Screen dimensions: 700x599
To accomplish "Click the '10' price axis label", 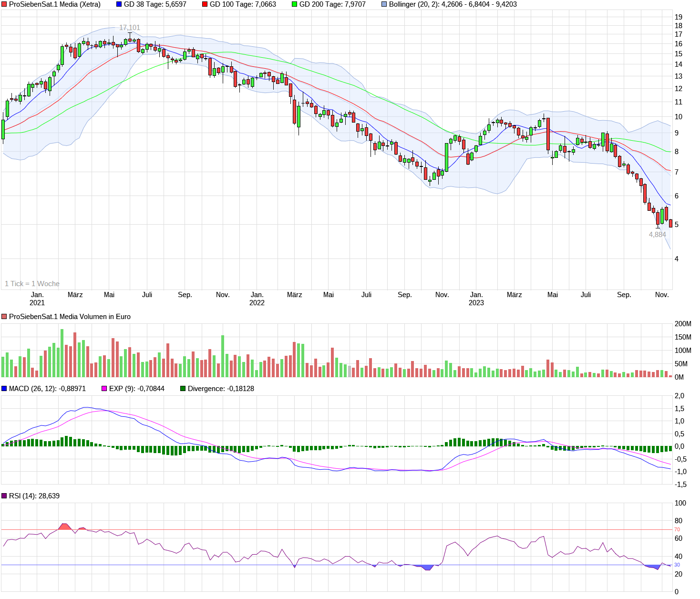I will point(679,117).
